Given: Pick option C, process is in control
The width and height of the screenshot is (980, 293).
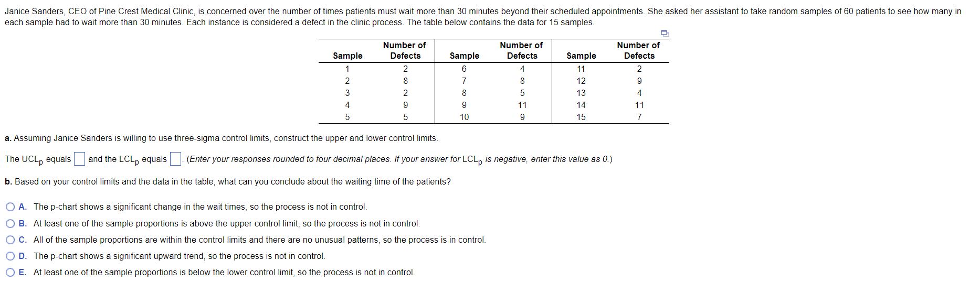Looking at the screenshot, I should point(10,240).
